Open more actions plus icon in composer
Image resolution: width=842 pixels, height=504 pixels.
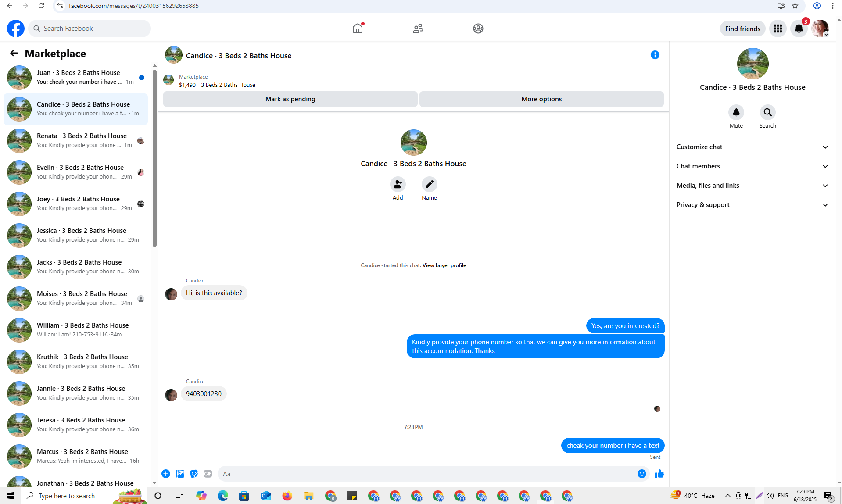pyautogui.click(x=166, y=474)
